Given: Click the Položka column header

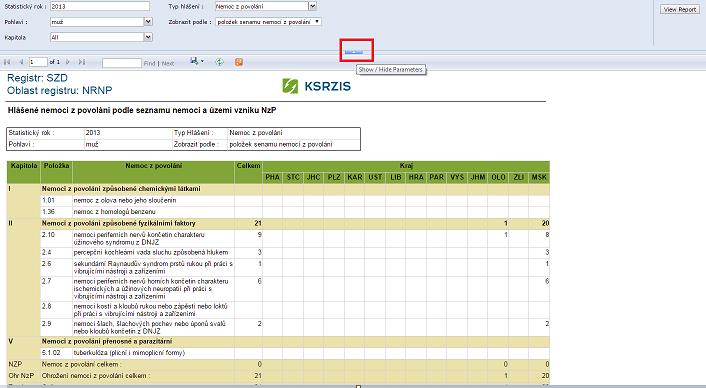Looking at the screenshot, I should coord(56,172).
